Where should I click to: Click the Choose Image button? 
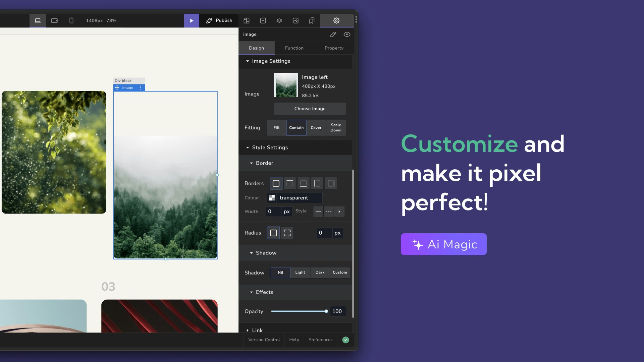[x=310, y=109]
